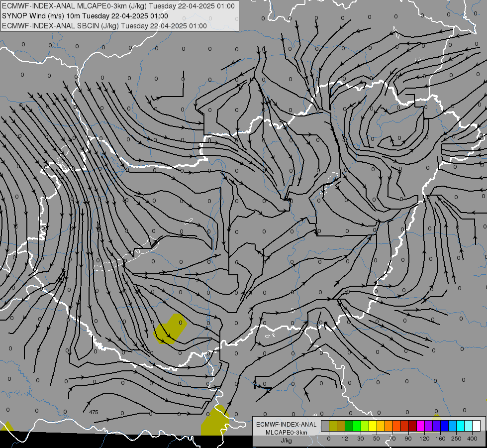The height and width of the screenshot is (448, 487).
Task: Select the cyan legend swatch
Action: click(x=461, y=426)
